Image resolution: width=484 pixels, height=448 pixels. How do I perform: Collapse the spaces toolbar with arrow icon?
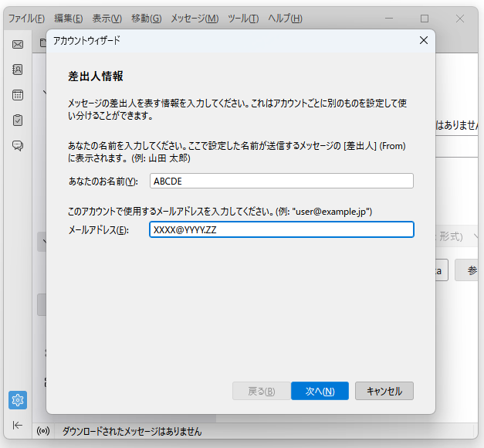point(17,425)
